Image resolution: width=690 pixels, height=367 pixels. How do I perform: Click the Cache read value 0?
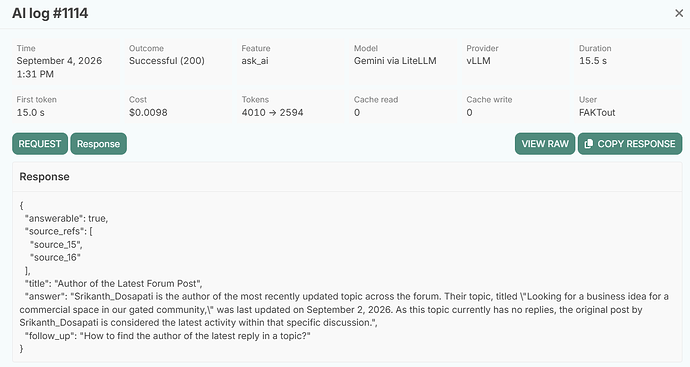(x=357, y=113)
